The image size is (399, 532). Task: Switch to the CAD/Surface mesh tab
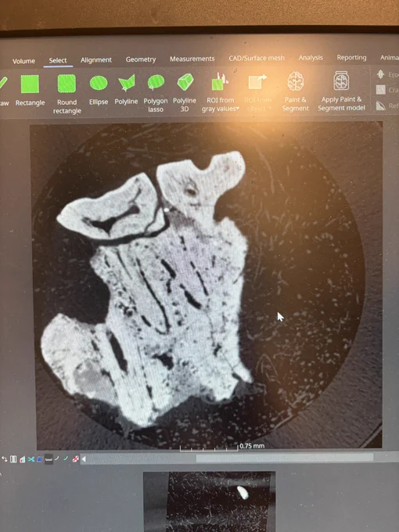tap(257, 58)
